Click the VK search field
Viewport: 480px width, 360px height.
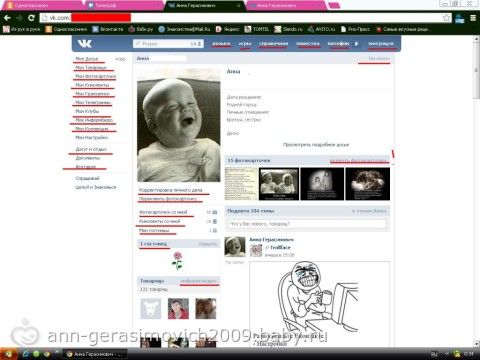point(168,44)
